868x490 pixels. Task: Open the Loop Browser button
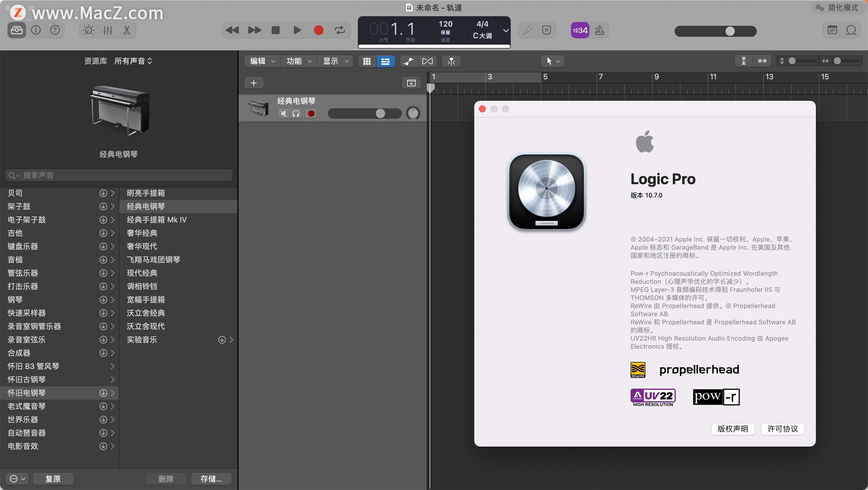(851, 30)
